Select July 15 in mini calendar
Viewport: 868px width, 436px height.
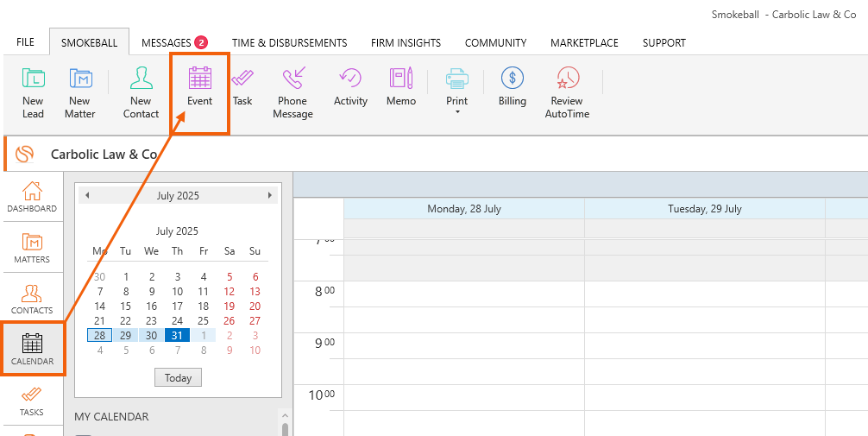coord(126,306)
